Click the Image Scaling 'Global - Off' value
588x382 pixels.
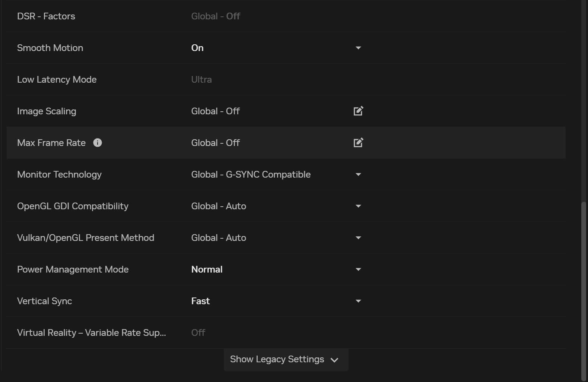pos(215,111)
